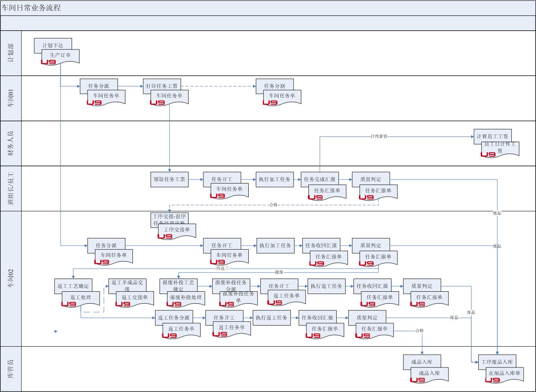Click the 车间日常业务流程 diagram title

click(32, 8)
